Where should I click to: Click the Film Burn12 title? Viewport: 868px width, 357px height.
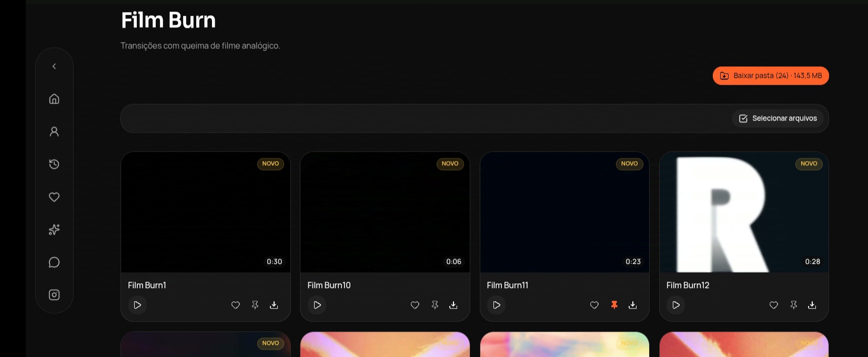(x=688, y=285)
